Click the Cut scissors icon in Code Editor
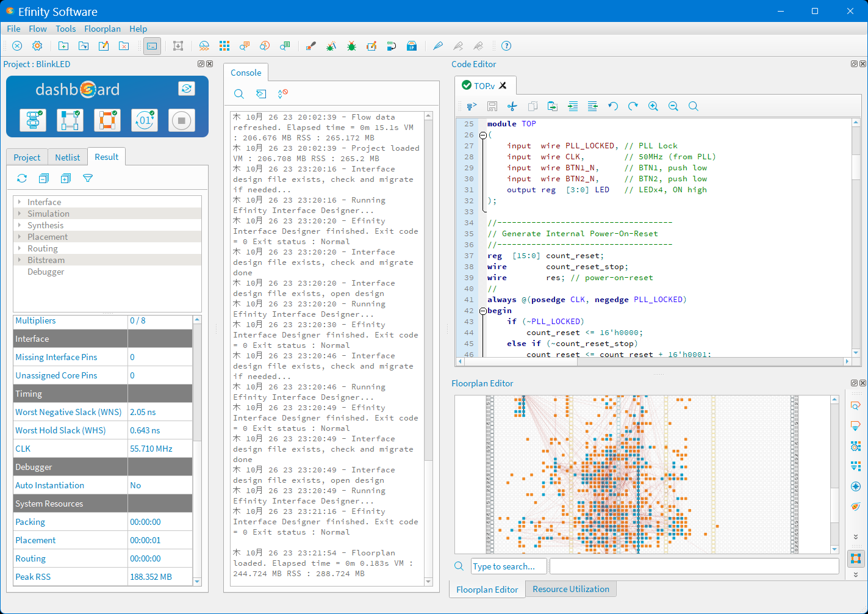868x614 pixels. 512,106
